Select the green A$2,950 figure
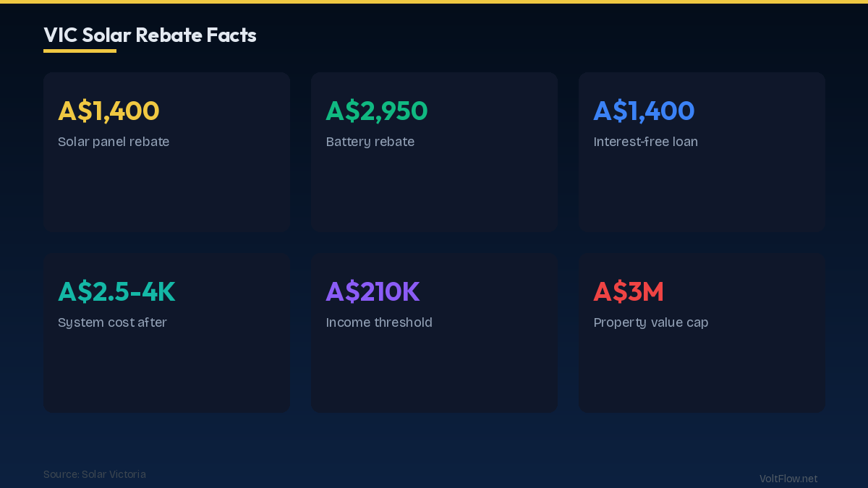 point(376,111)
